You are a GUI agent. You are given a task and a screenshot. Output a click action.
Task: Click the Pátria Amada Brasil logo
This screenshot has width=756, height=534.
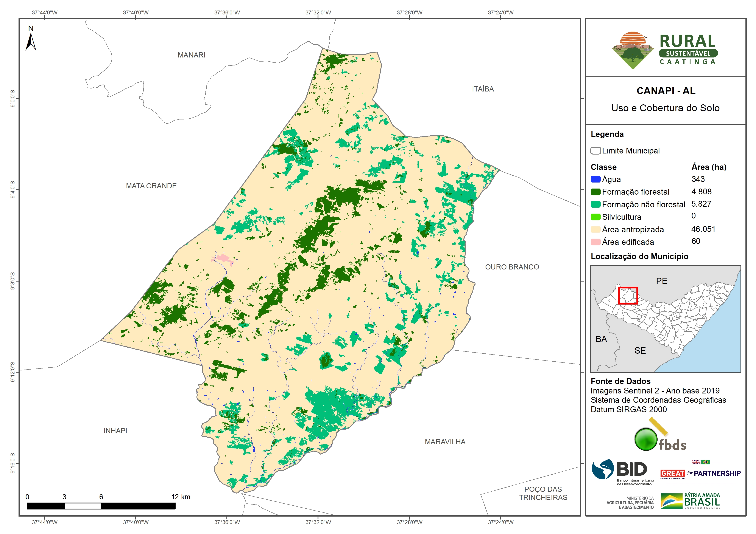click(691, 501)
